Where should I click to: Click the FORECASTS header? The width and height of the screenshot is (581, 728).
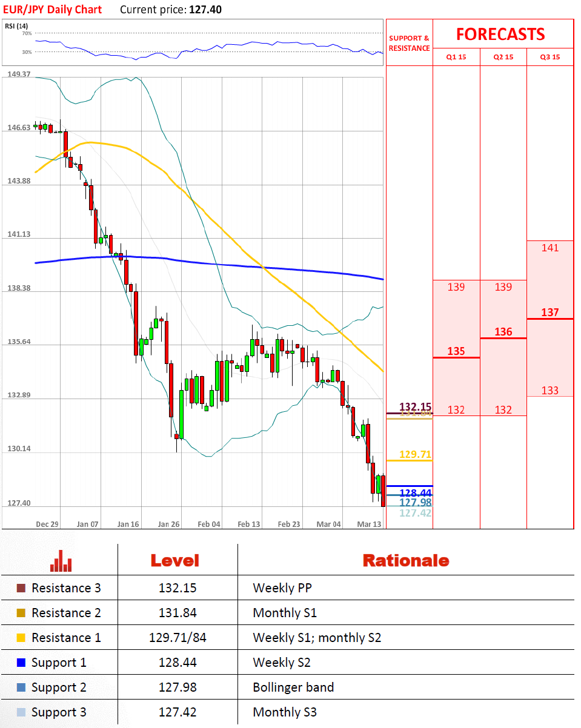click(500, 34)
